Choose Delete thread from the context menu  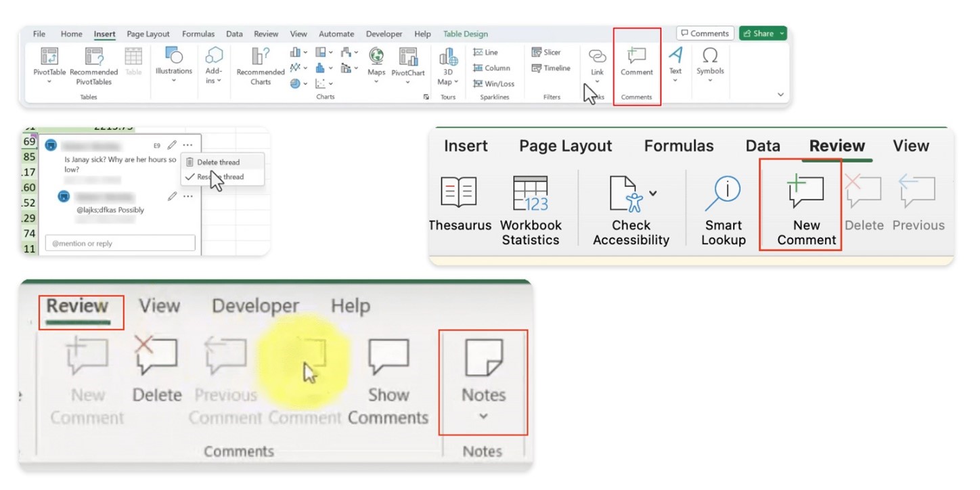click(218, 162)
